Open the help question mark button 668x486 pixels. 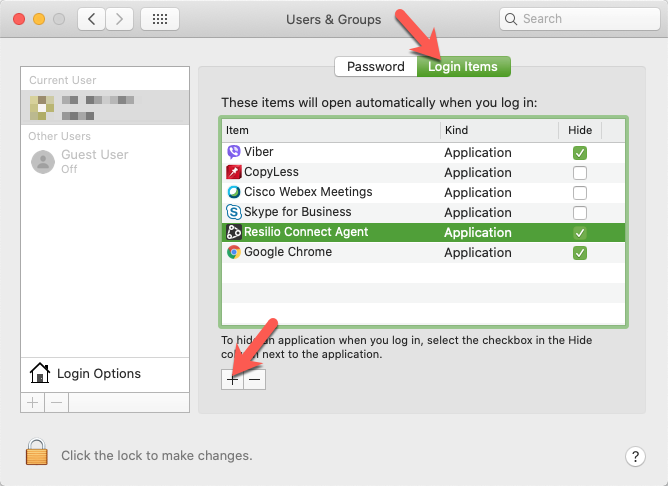click(x=635, y=456)
